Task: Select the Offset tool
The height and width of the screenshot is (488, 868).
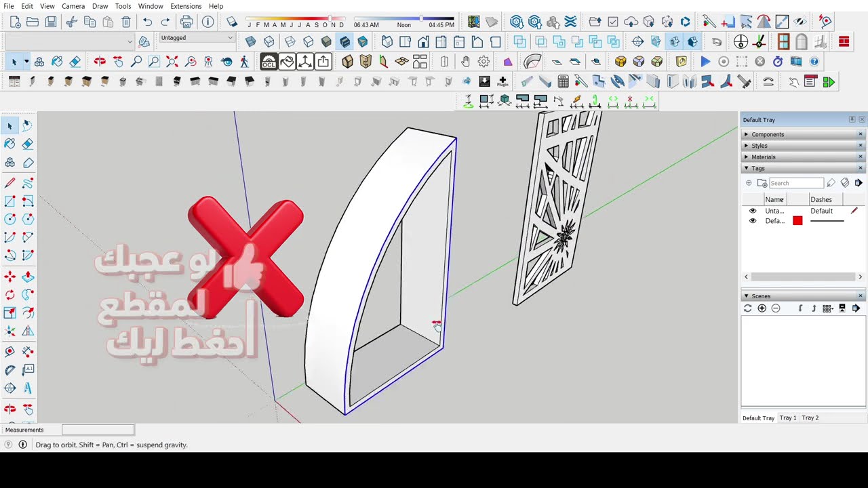Action: click(28, 312)
